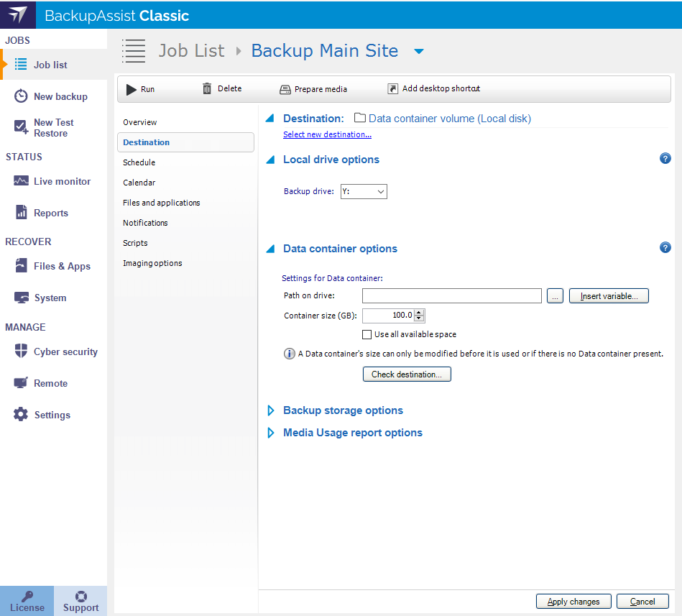Open the Backup drive dropdown

click(380, 191)
